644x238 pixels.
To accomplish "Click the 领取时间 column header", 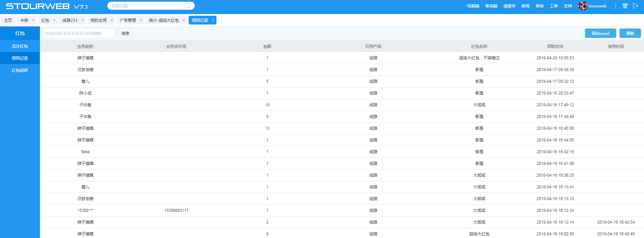I will click(x=555, y=46).
